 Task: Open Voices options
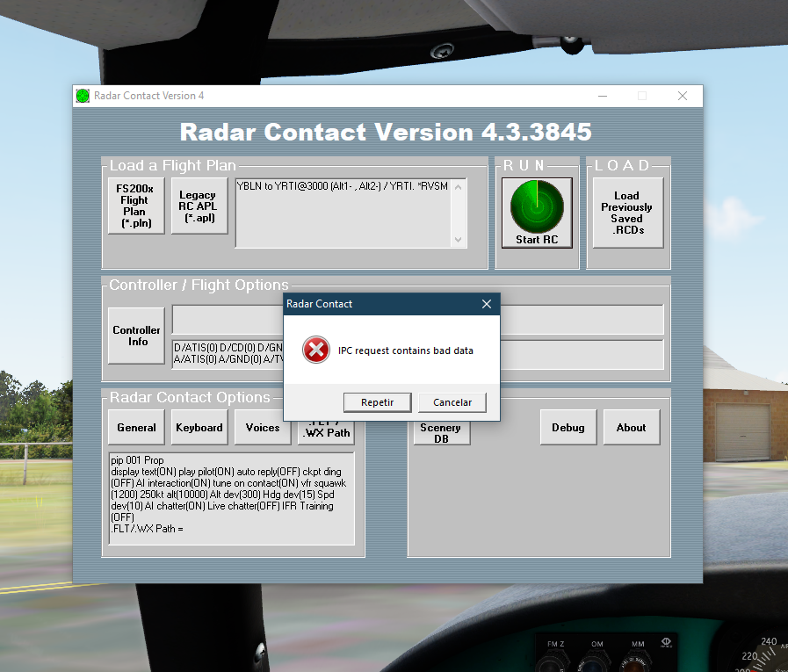pos(263,427)
